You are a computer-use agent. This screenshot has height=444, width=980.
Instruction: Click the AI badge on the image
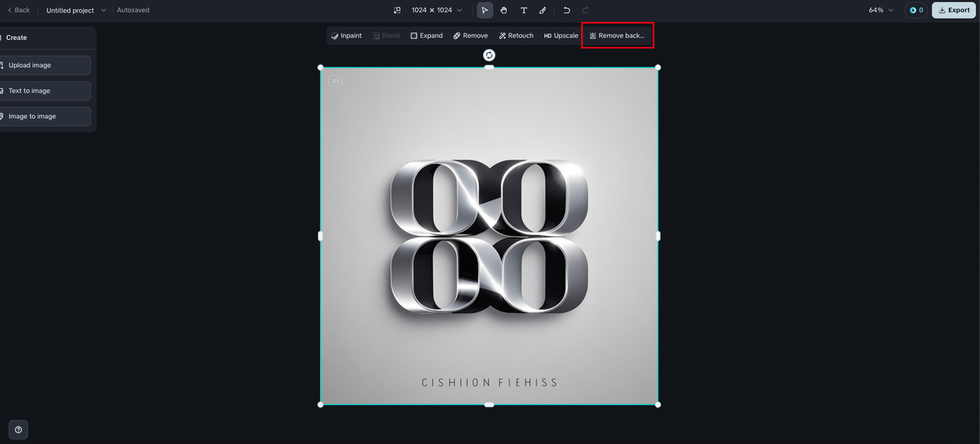335,80
